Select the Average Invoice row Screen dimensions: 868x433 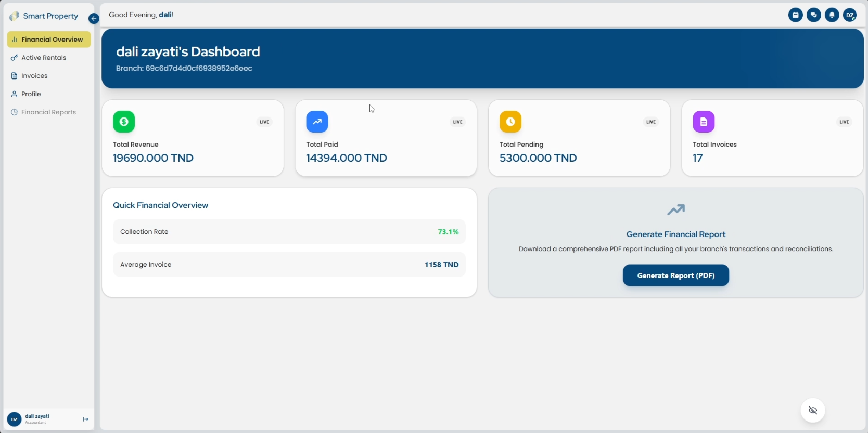coord(289,265)
